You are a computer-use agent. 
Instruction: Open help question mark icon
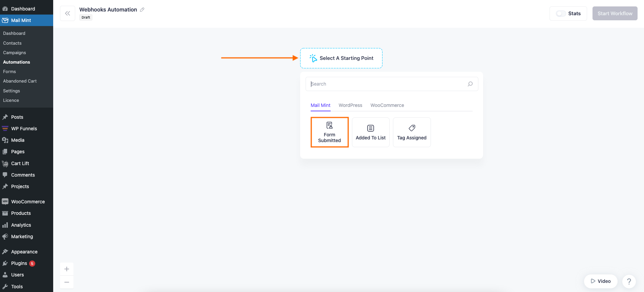coord(629,281)
